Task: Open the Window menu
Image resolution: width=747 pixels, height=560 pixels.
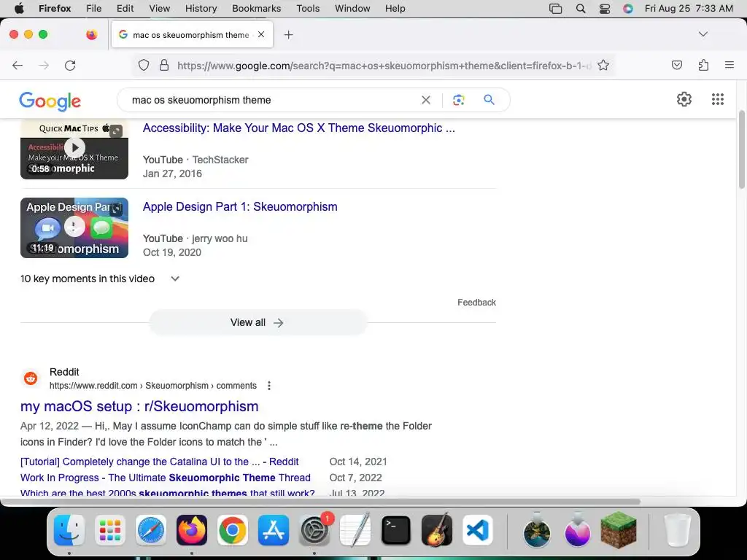Action: point(352,9)
